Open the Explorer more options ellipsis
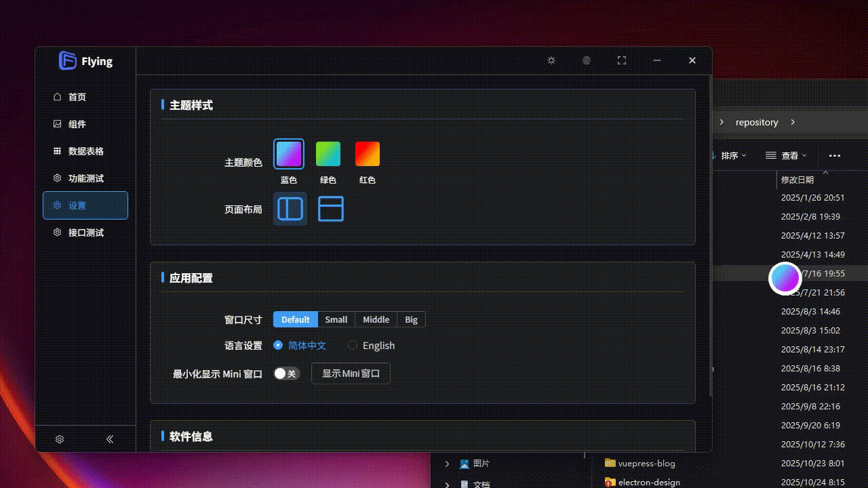The width and height of the screenshot is (868, 488). (x=835, y=155)
